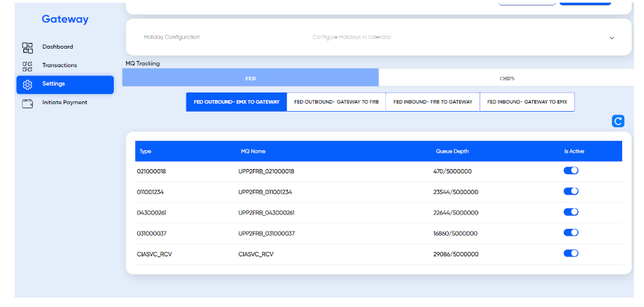Click the Gateway logo title
Image resolution: width=644 pixels, height=307 pixels.
(65, 19)
